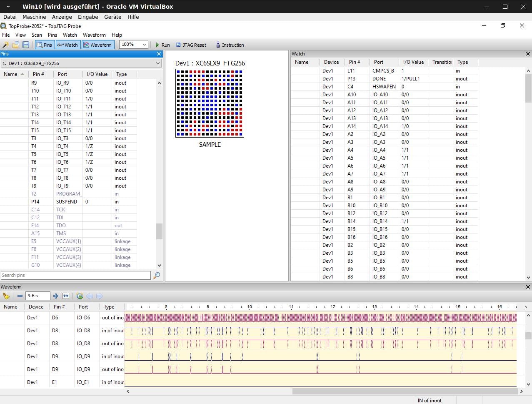This screenshot has width=532, height=404.
Task: Click waveform timeline marker at 12 seconds
Action: (332, 307)
